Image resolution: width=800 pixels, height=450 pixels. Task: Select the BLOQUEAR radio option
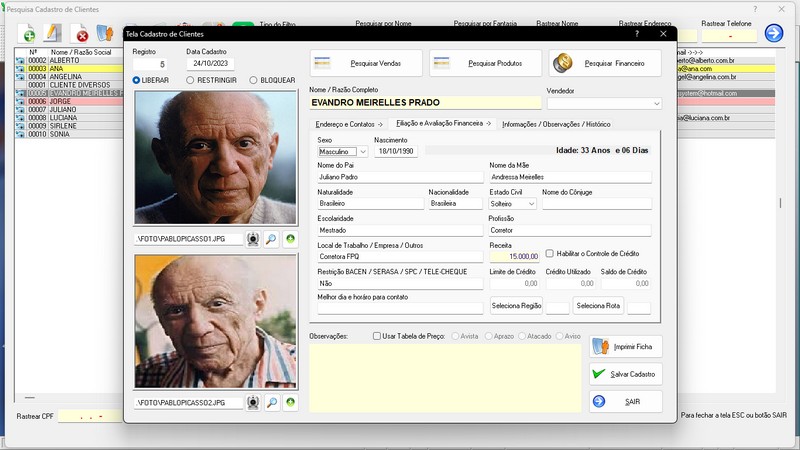tap(254, 80)
